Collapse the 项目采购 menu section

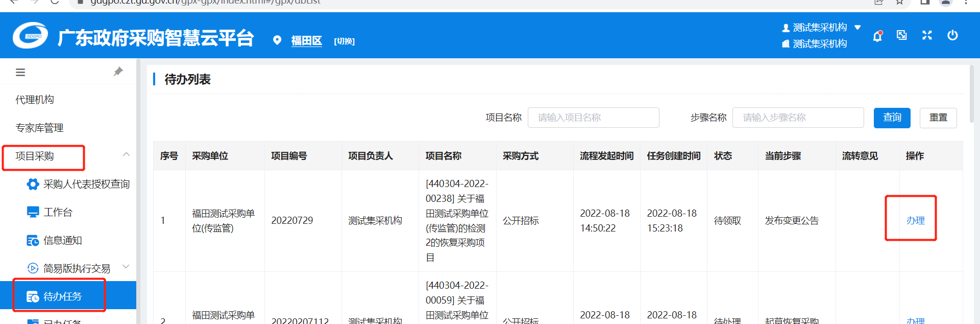126,155
